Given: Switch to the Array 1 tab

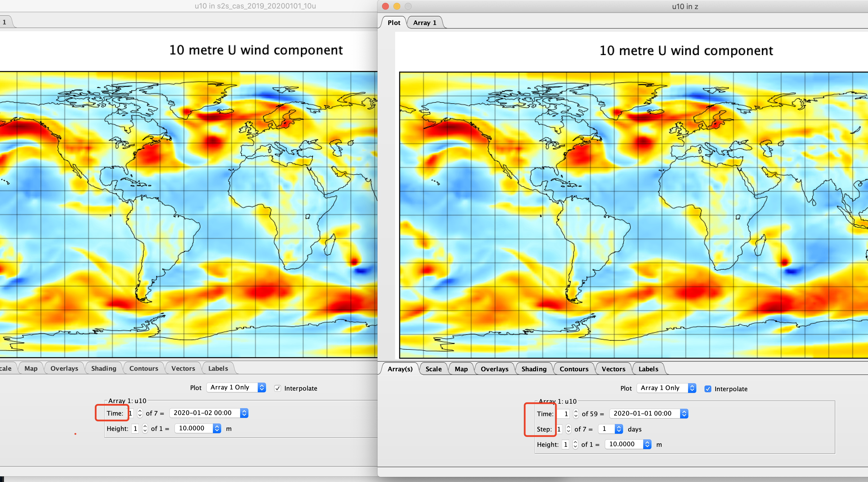Looking at the screenshot, I should coord(425,23).
